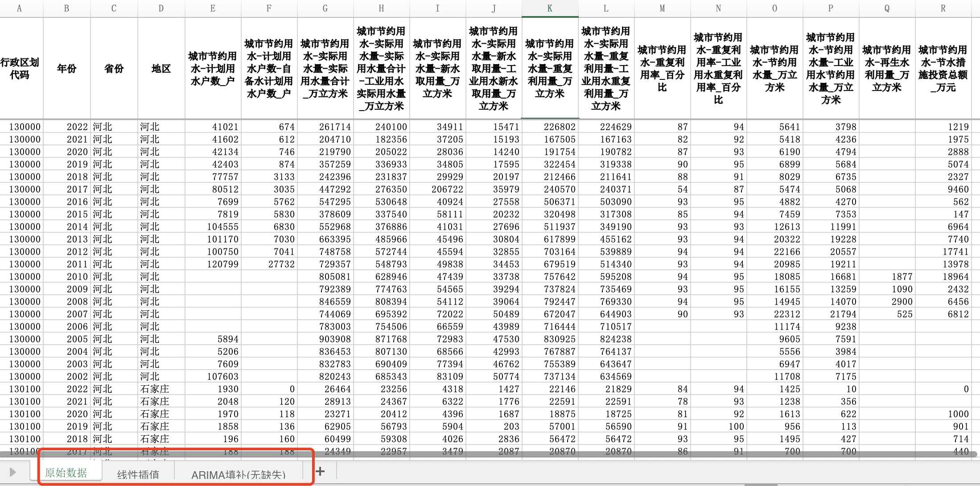980x486 pixels.
Task: Select the 原始数据 sheet tab
Action: pyautogui.click(x=66, y=473)
